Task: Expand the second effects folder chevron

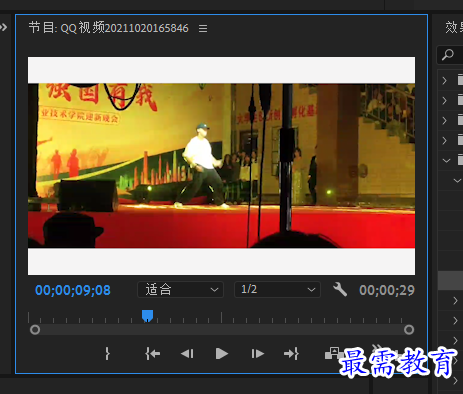Action: tap(444, 100)
